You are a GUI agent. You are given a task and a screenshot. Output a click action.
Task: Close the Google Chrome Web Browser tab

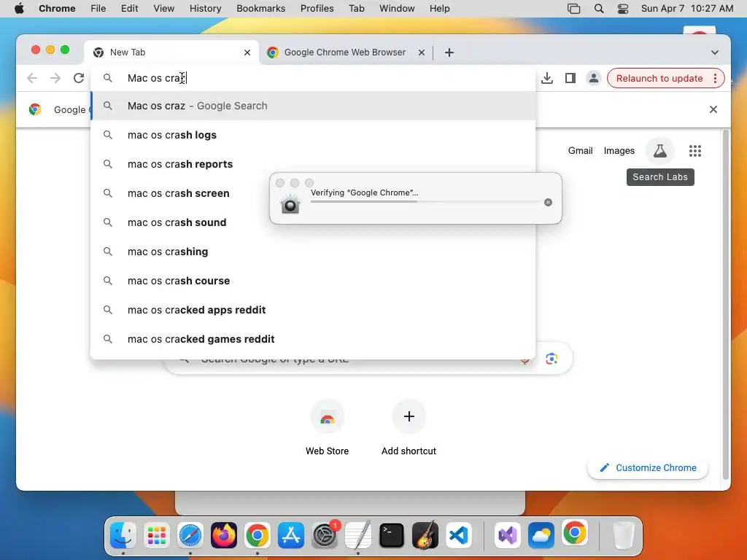[x=422, y=52]
